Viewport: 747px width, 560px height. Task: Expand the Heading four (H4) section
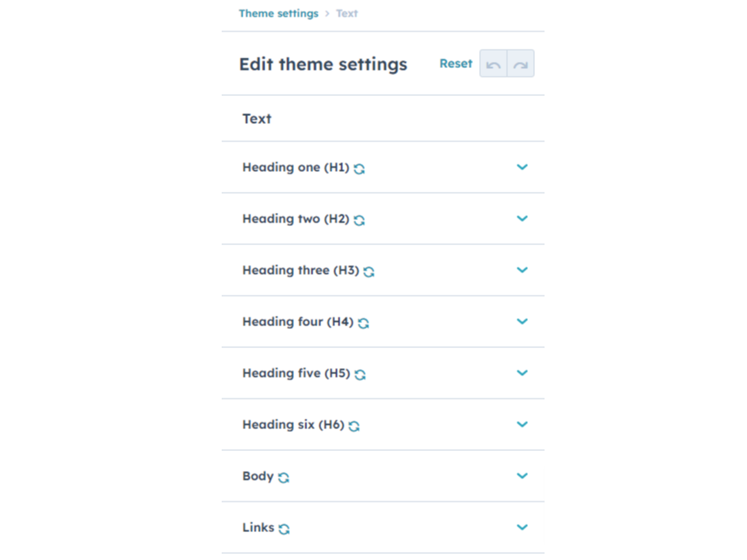pos(522,321)
